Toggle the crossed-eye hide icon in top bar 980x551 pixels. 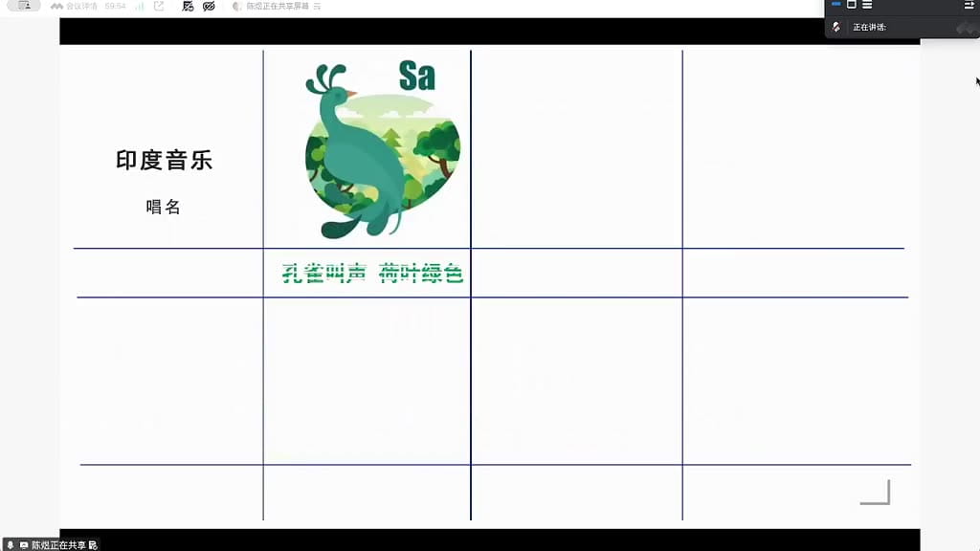point(209,7)
